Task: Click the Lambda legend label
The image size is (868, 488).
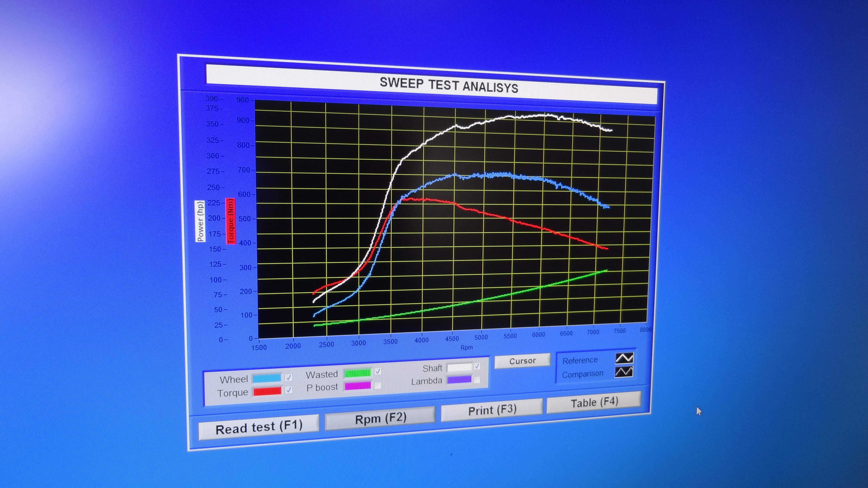Action: pyautogui.click(x=427, y=381)
